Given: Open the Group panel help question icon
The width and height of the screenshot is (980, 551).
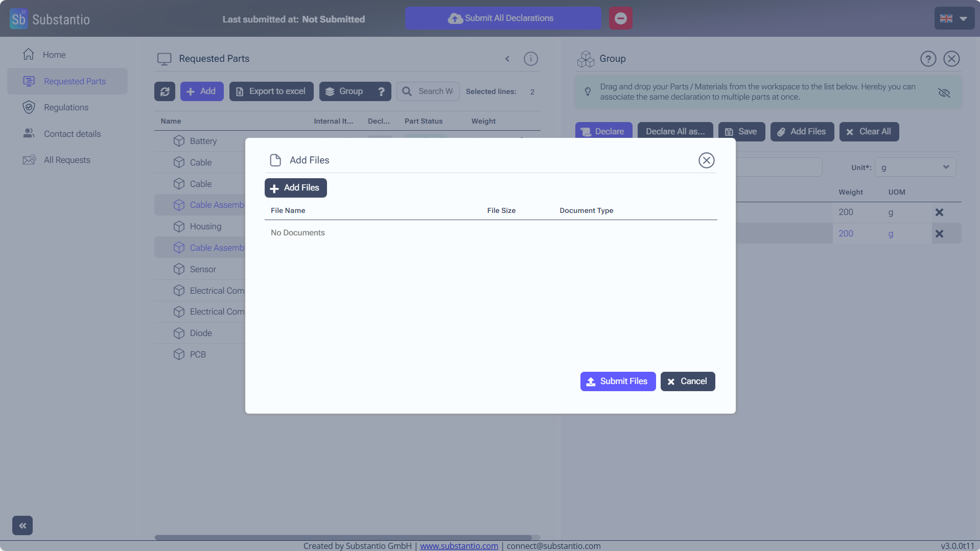Looking at the screenshot, I should [x=928, y=59].
